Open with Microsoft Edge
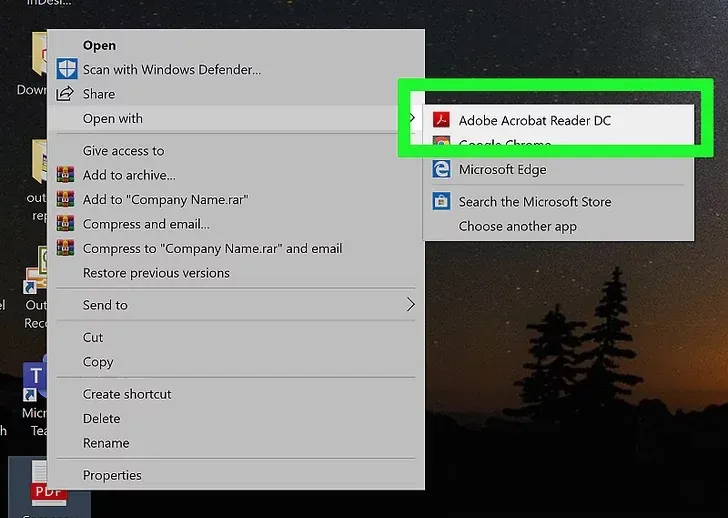 559,169
